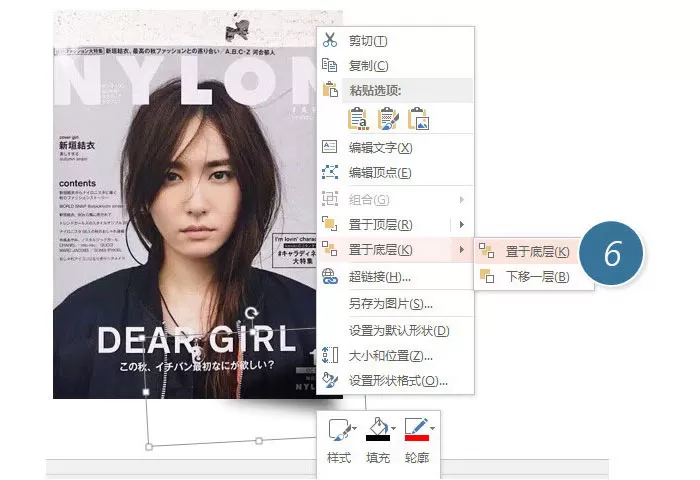Click the scissors Cut icon
The image size is (700, 480).
pos(330,40)
